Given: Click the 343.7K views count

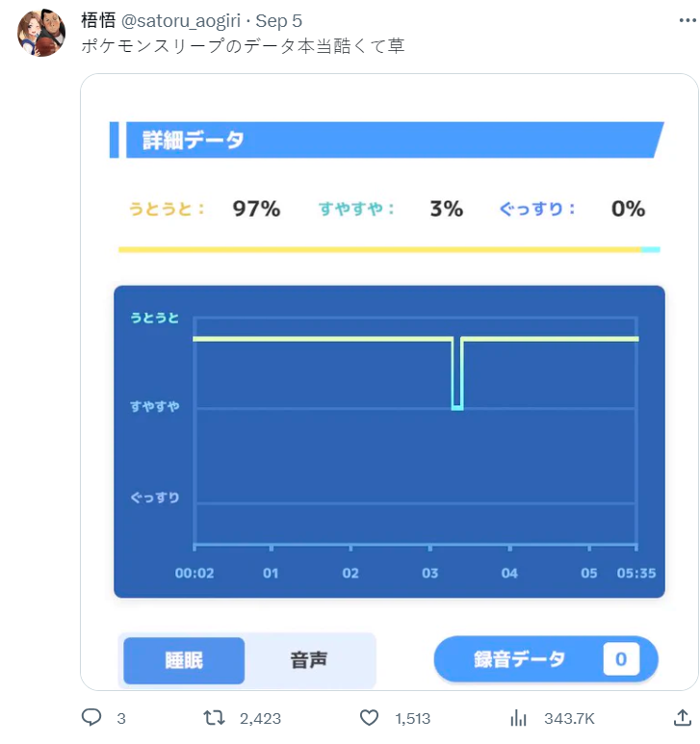Looking at the screenshot, I should pos(569,718).
